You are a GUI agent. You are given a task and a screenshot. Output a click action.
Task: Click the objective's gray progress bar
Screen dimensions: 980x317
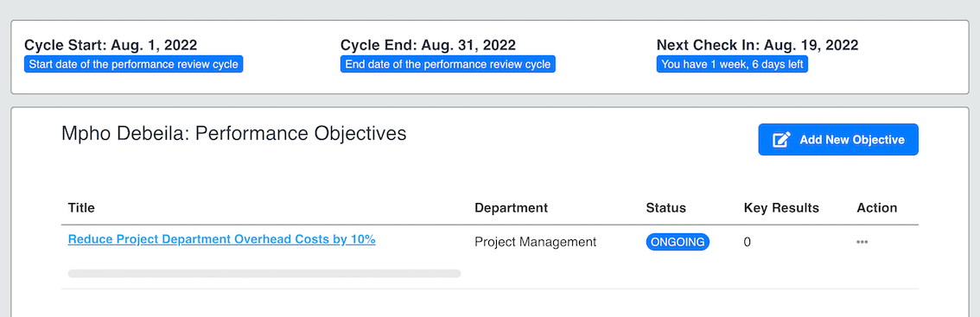264,273
